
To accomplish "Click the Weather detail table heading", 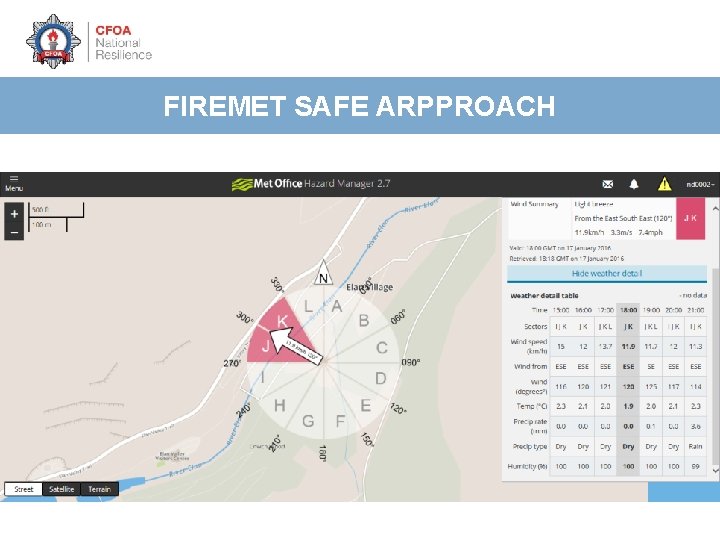I will (x=544, y=296).
